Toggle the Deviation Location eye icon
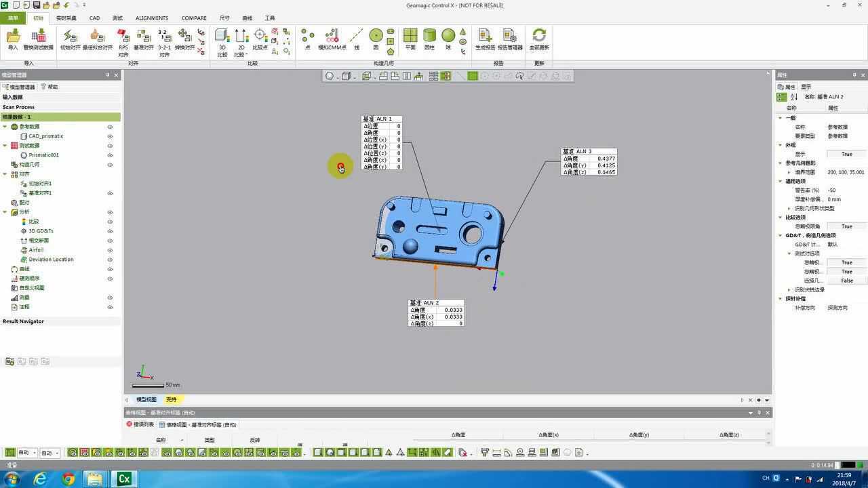The image size is (868, 488). coord(110,260)
